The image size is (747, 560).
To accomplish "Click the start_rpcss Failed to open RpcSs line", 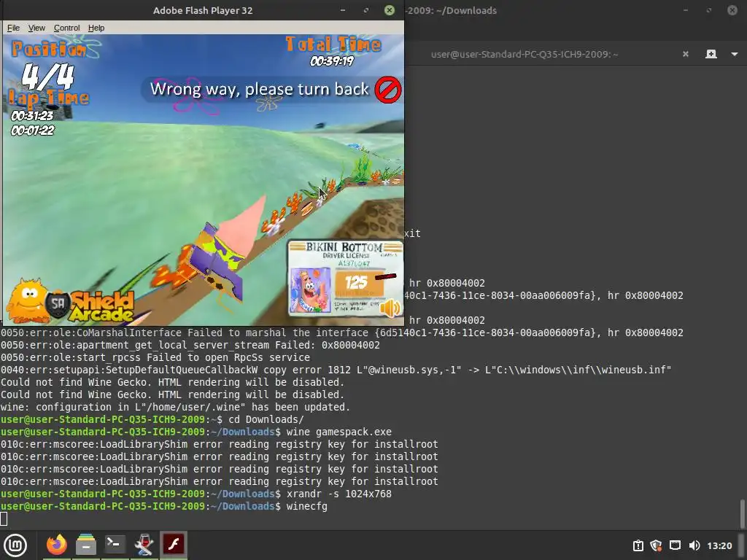I will coord(155,357).
